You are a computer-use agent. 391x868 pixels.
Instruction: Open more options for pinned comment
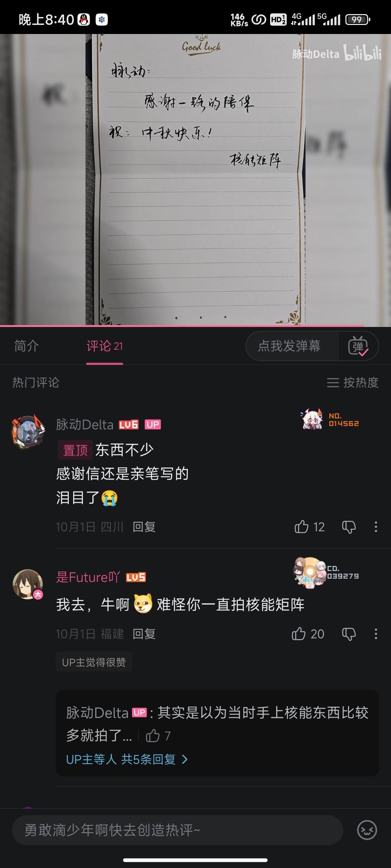click(376, 527)
